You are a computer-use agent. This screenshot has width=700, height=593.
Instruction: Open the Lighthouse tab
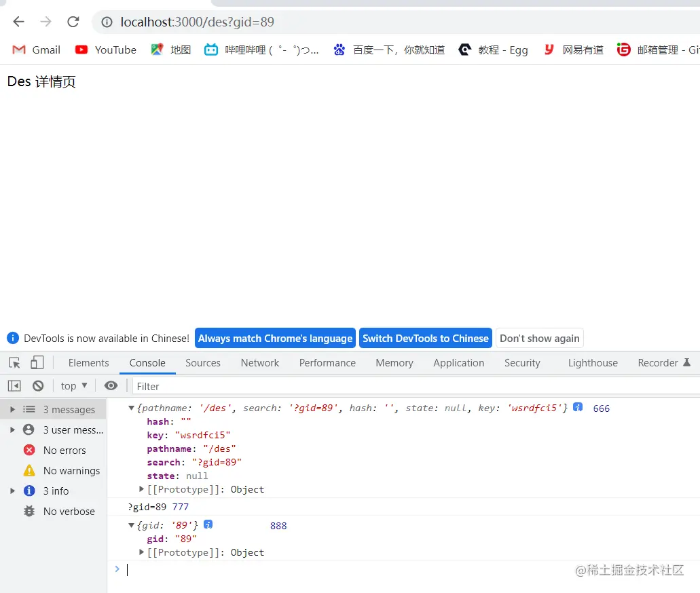(x=593, y=363)
